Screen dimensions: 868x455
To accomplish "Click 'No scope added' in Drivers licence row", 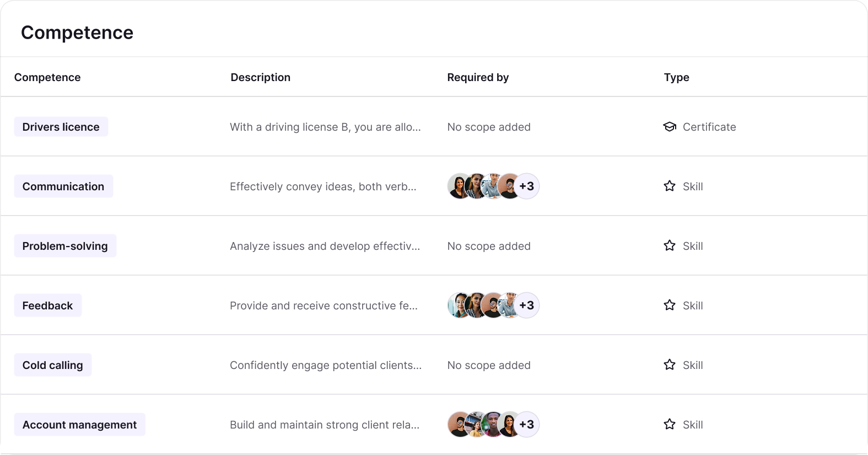I will (x=489, y=127).
